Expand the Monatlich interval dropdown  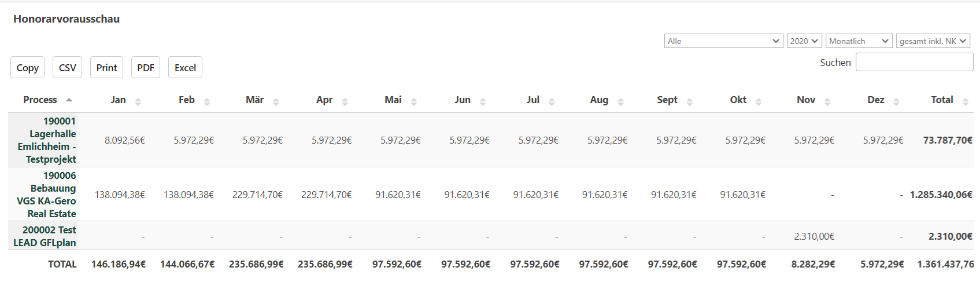859,41
